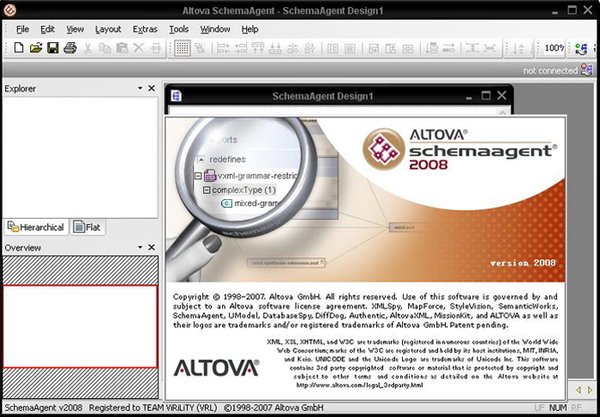Open the Layout menu

tap(108, 29)
